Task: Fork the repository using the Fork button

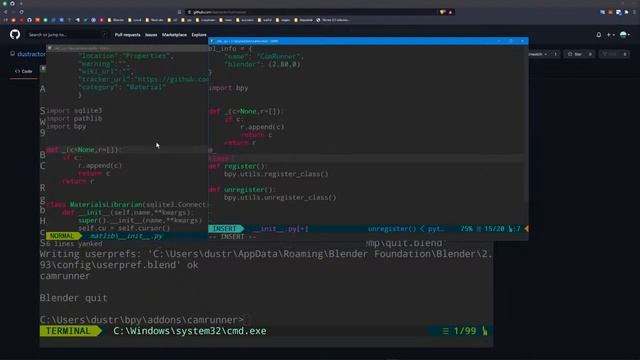Action: [610, 54]
